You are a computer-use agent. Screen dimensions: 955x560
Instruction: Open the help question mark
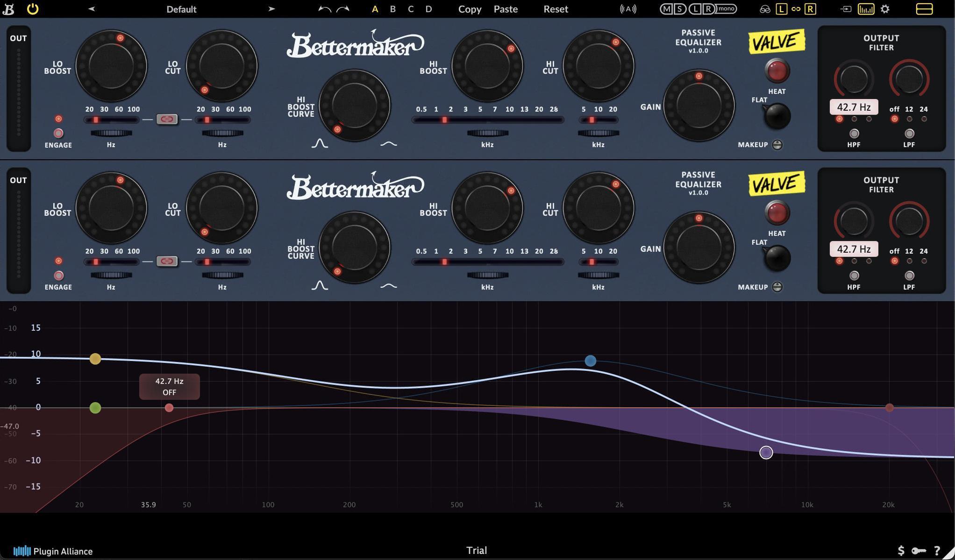pos(937,551)
